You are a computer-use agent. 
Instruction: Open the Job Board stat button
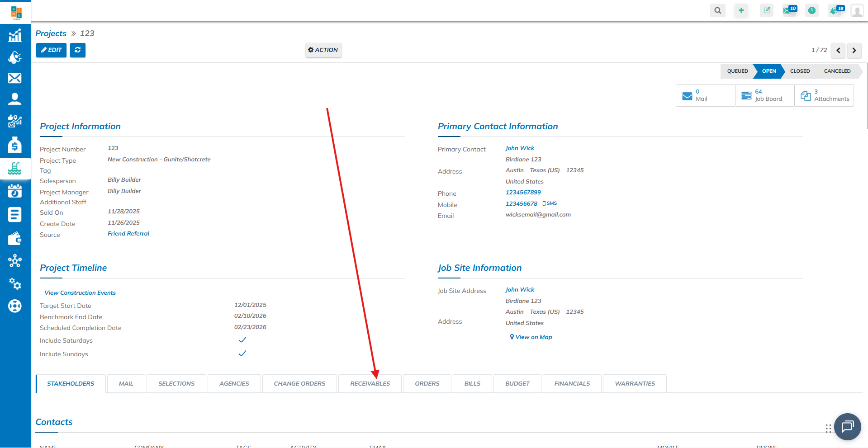tap(764, 95)
